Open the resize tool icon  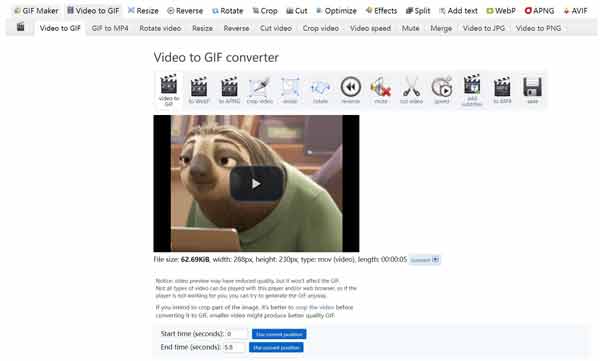coord(290,90)
